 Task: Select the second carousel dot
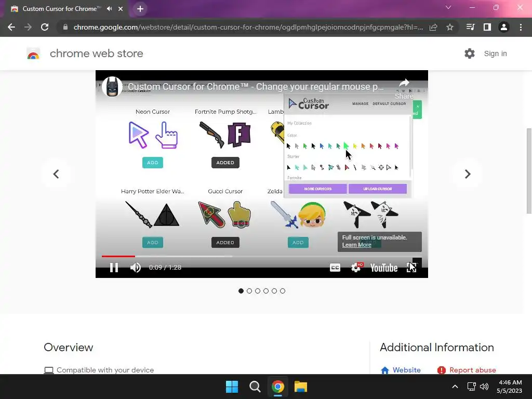pyautogui.click(x=249, y=291)
